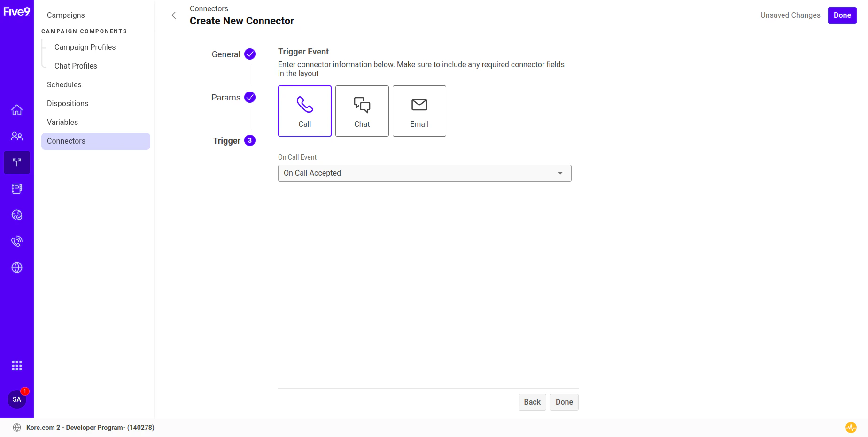The image size is (868, 437).
Task: Select the Users sidebar icon
Action: [17, 136]
